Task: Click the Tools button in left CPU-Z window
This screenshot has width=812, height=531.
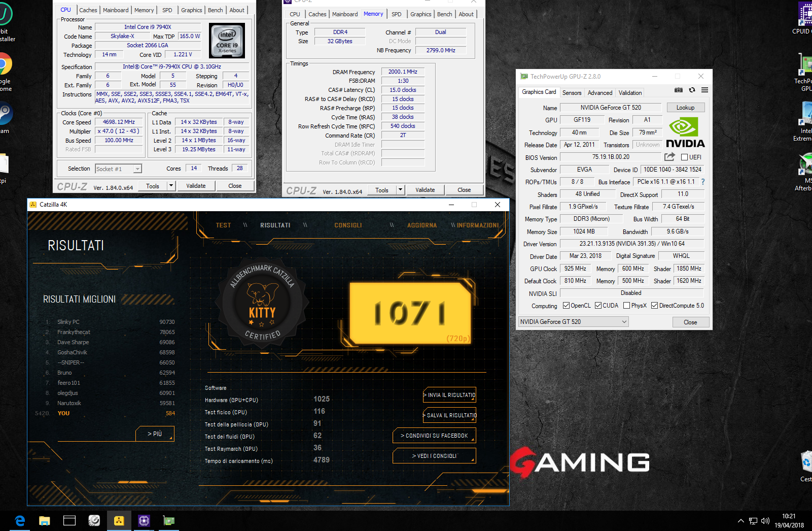Action: tap(153, 186)
